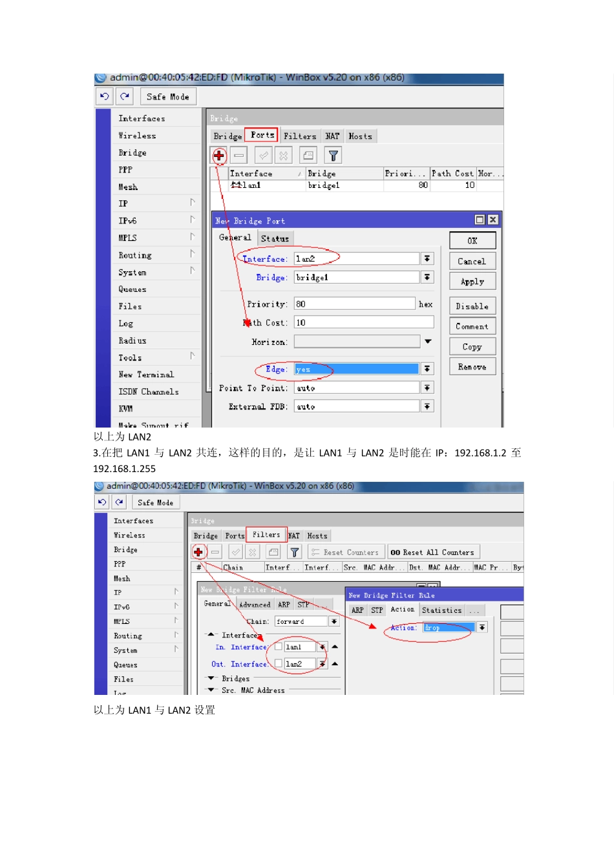Switch to Ports tab in upper Bridge window
This screenshot has height=868, width=614.
pyautogui.click(x=262, y=135)
